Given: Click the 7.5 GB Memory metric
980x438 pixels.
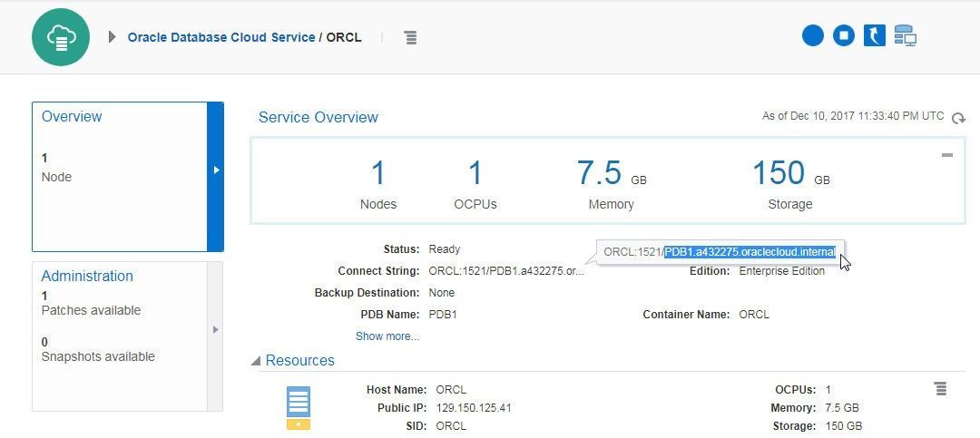Looking at the screenshot, I should click(612, 184).
